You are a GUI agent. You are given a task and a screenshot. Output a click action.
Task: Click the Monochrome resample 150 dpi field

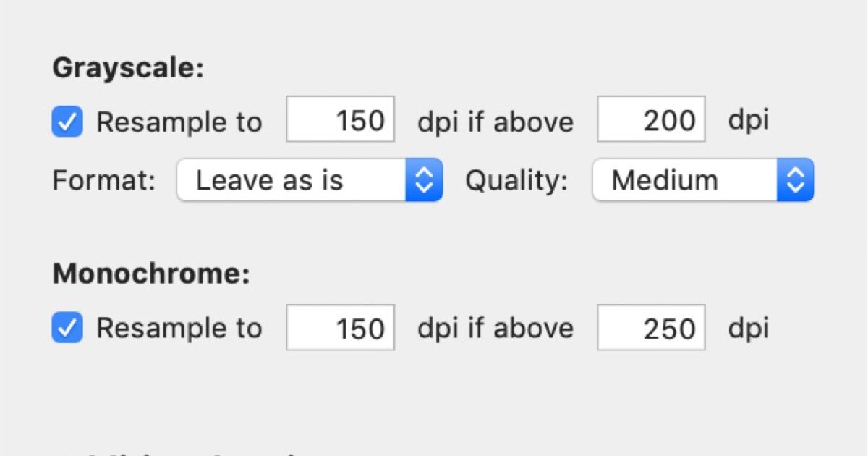click(341, 328)
